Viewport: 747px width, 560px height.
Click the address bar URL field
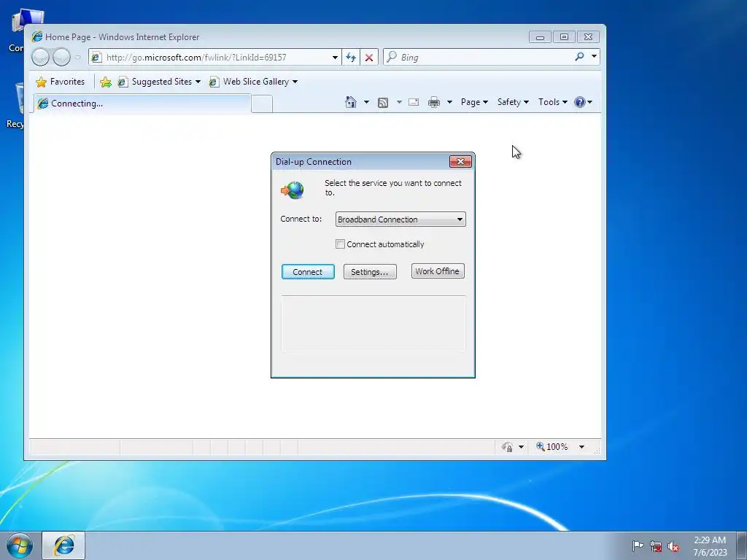click(215, 57)
